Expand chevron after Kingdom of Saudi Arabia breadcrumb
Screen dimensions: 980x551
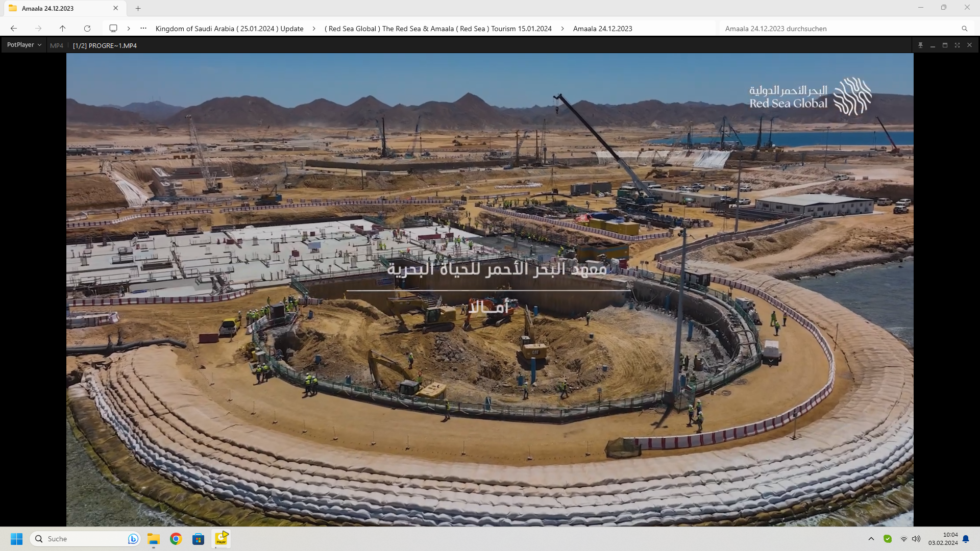[314, 29]
